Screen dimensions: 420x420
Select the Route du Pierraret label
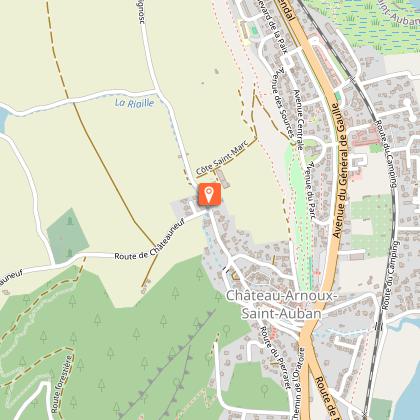274,358
